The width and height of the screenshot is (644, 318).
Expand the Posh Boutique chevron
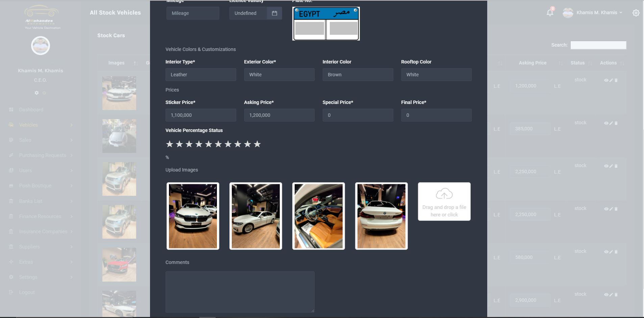pos(71,186)
